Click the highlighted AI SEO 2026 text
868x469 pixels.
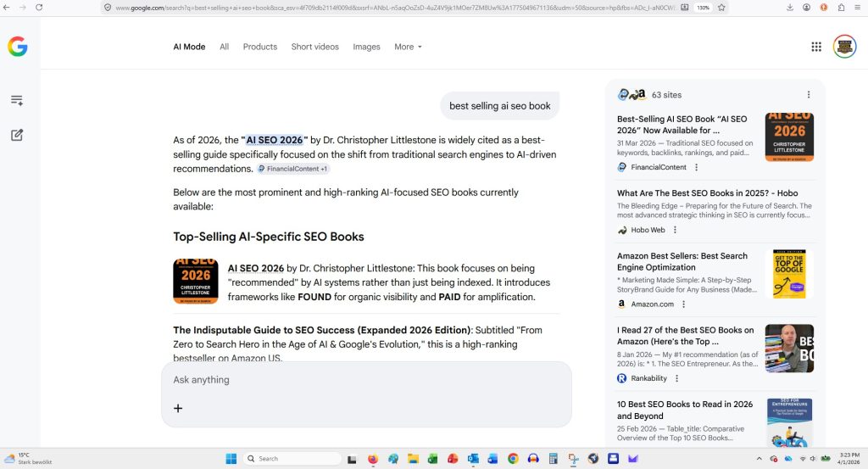275,140
